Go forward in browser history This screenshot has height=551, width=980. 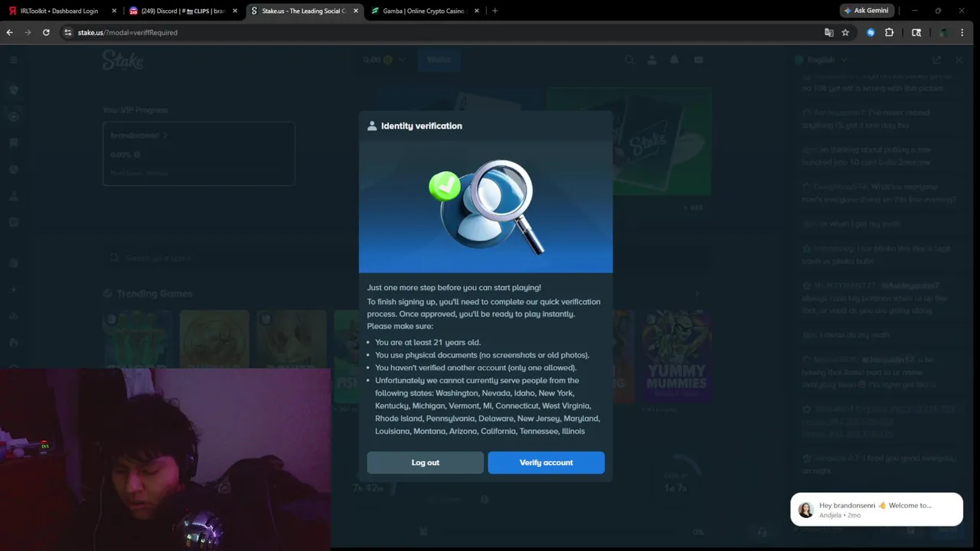(28, 32)
